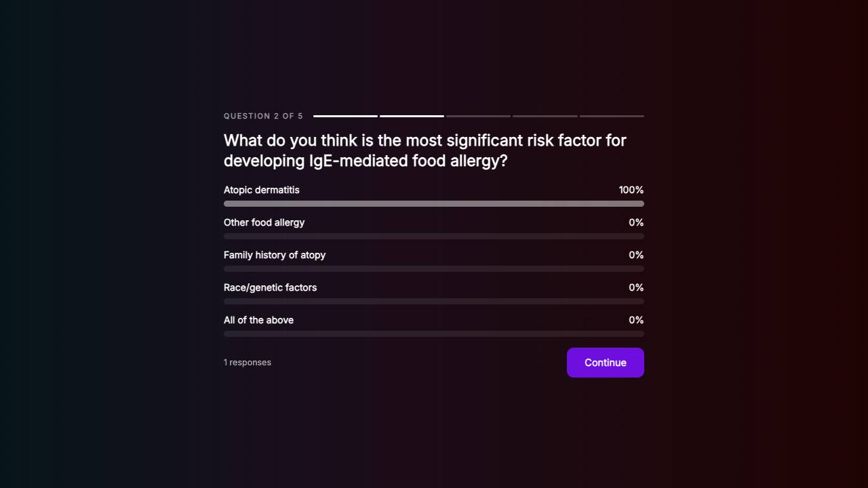Jump to the third progress segment
Screen dimensions: 868x488
coord(478,116)
